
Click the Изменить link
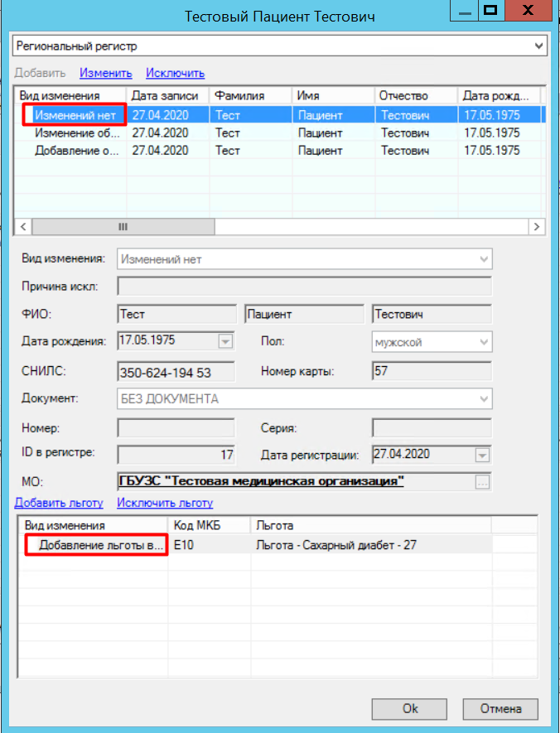point(106,73)
